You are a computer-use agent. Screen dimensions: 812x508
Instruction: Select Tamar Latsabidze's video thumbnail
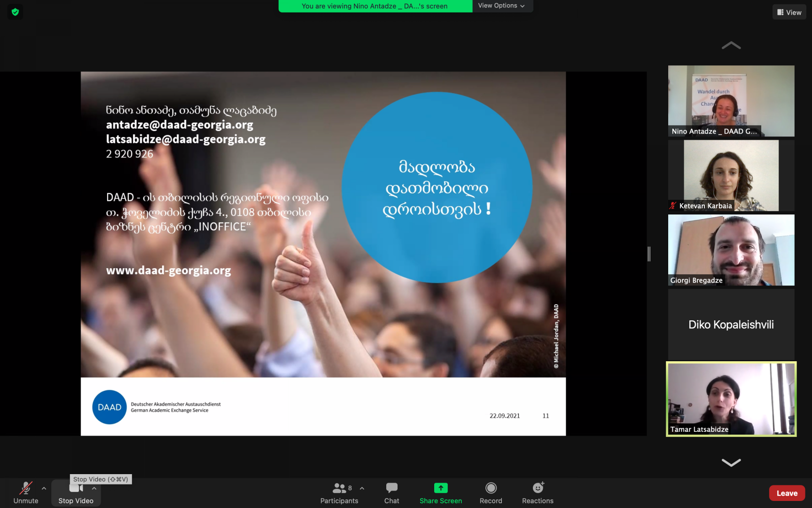(x=731, y=399)
